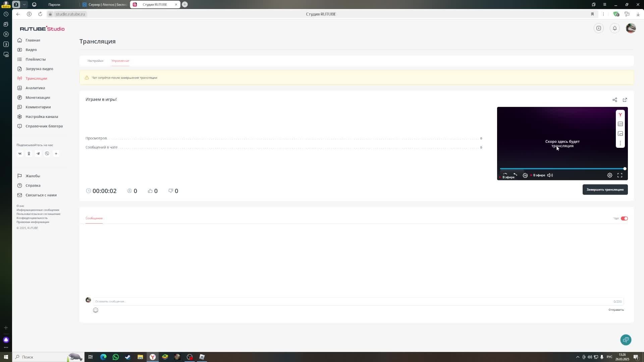The image size is (644, 362).
Task: Open stream in new window icon
Action: point(625,100)
